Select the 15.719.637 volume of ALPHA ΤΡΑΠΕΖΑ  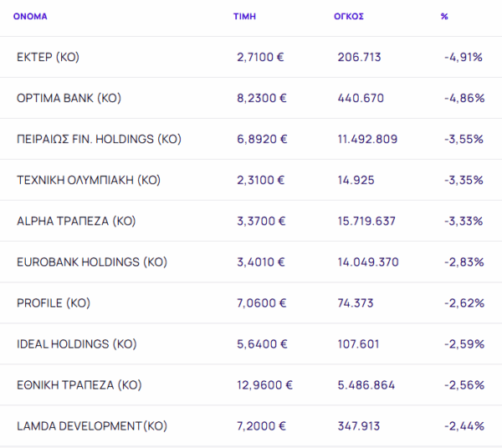[x=366, y=221]
